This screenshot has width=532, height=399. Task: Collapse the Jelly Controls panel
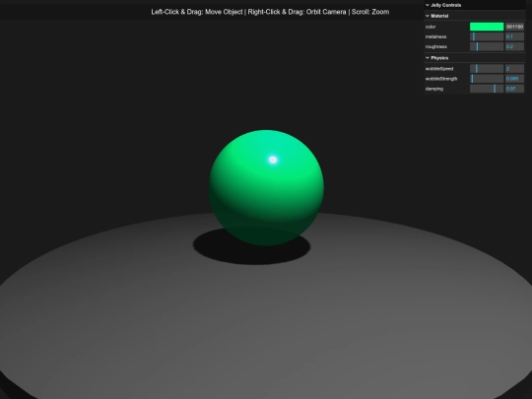click(x=474, y=5)
